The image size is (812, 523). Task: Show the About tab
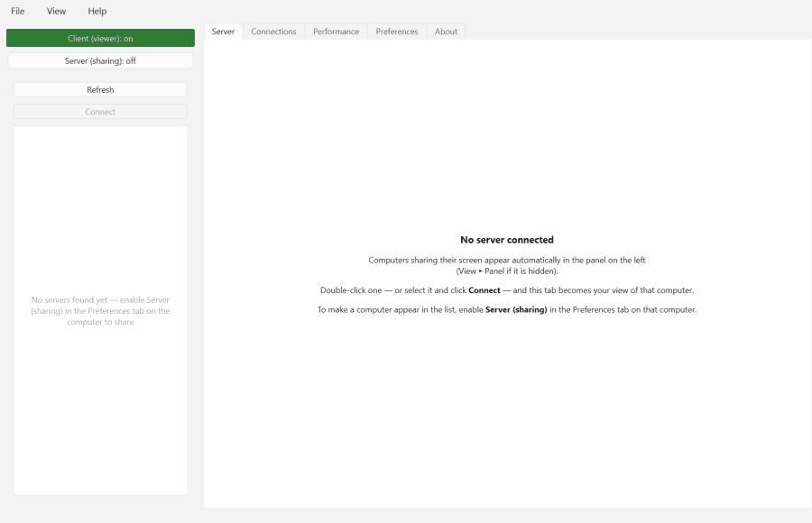pyautogui.click(x=446, y=32)
